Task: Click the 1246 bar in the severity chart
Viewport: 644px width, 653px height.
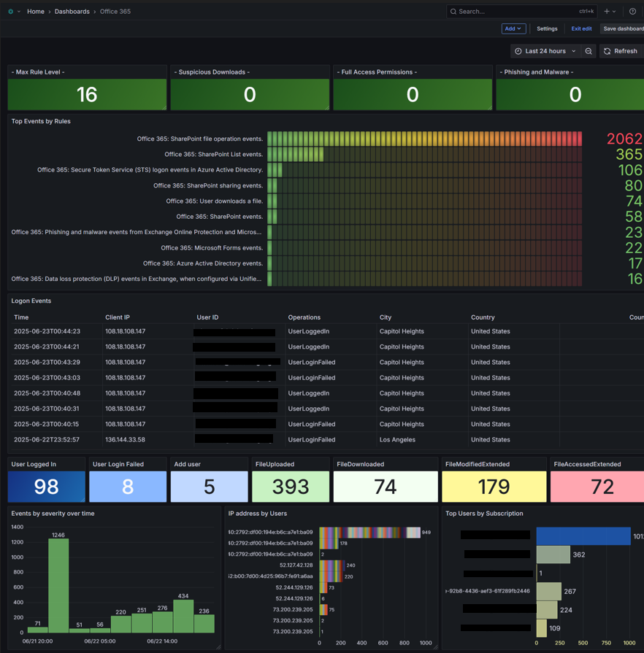Action: pos(58,586)
